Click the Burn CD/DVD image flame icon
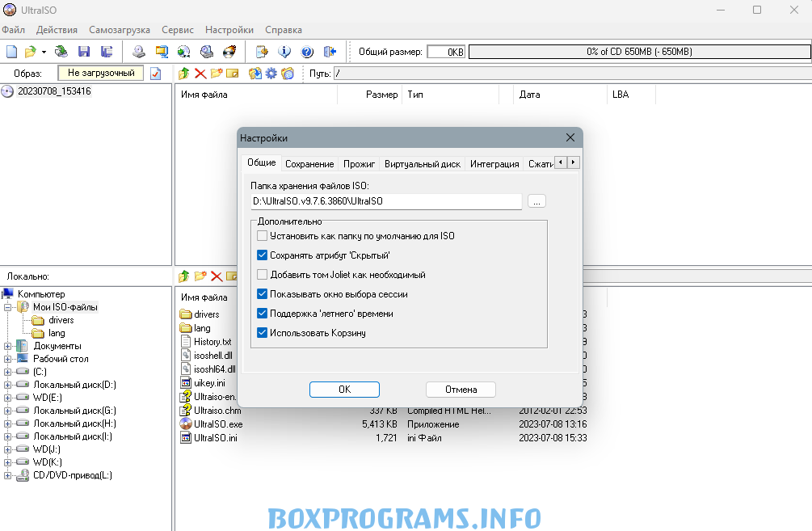The image size is (812, 531). [x=229, y=51]
